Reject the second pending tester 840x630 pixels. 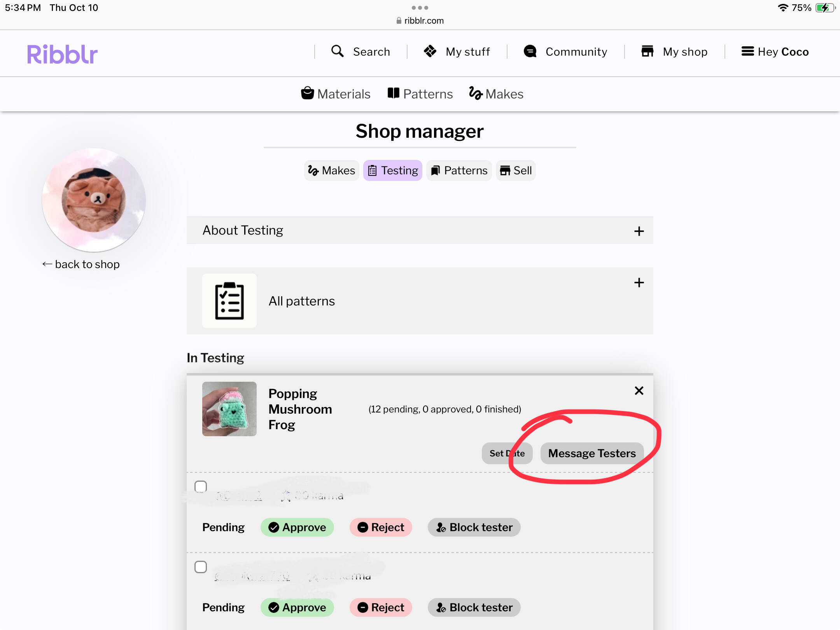381,607
